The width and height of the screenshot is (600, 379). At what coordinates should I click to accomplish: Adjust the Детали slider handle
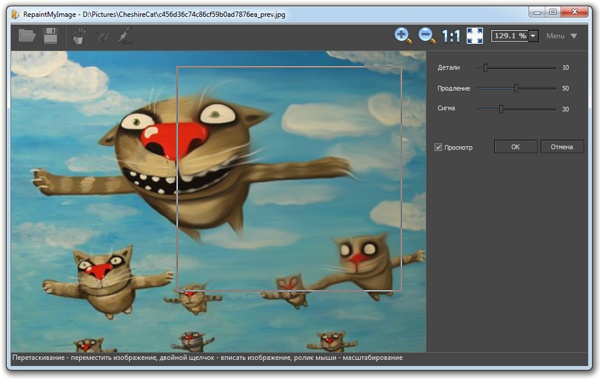click(485, 68)
